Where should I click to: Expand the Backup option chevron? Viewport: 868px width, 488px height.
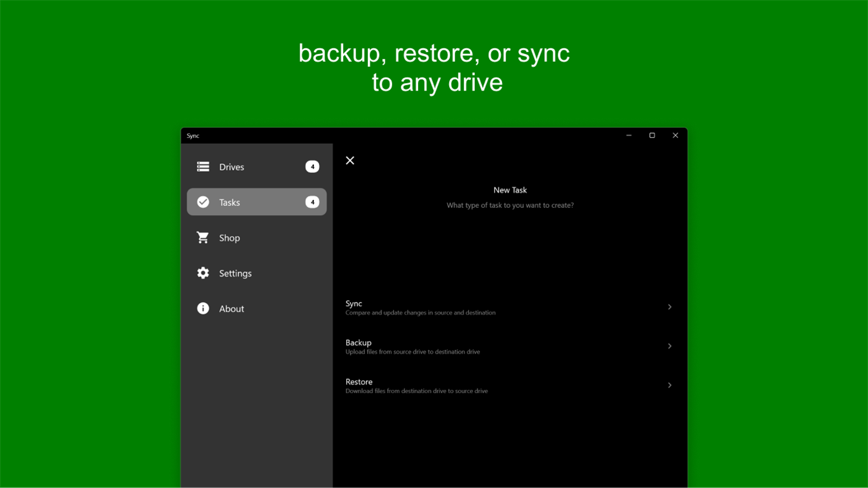pos(669,346)
